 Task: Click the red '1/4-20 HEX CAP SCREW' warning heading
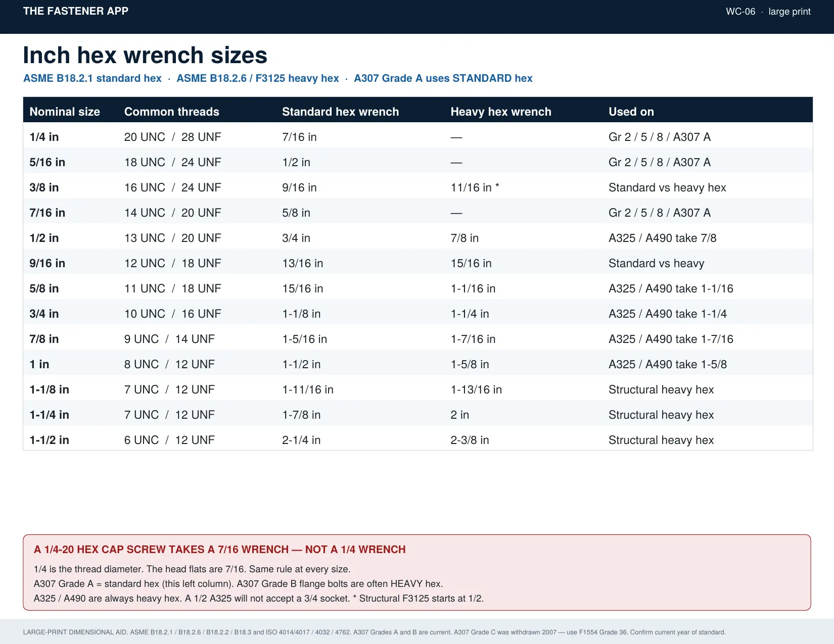220,550
